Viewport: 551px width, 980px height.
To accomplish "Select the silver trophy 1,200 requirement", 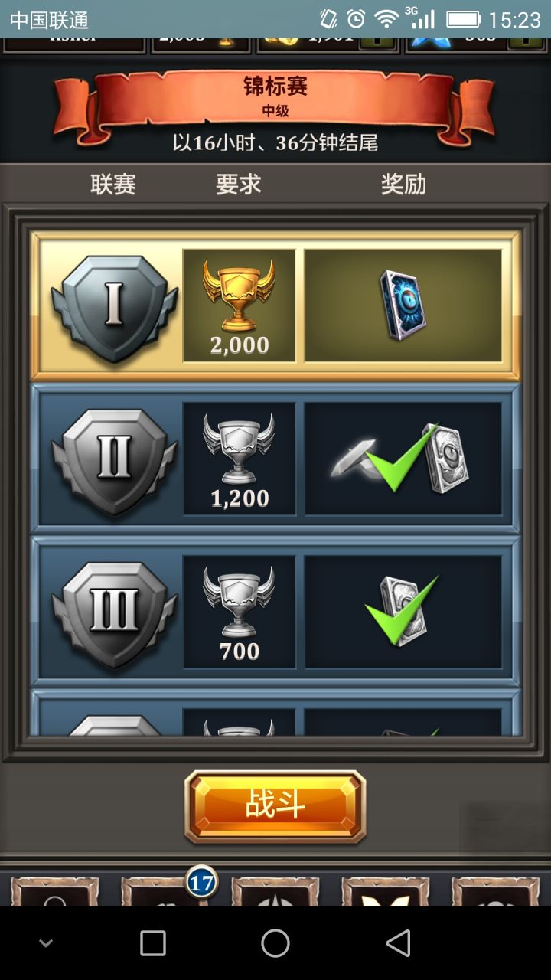I will click(240, 459).
